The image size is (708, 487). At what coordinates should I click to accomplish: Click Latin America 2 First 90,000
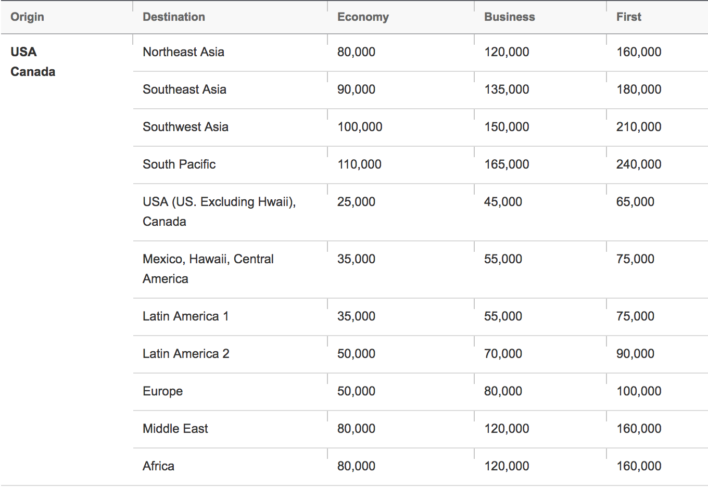point(635,354)
